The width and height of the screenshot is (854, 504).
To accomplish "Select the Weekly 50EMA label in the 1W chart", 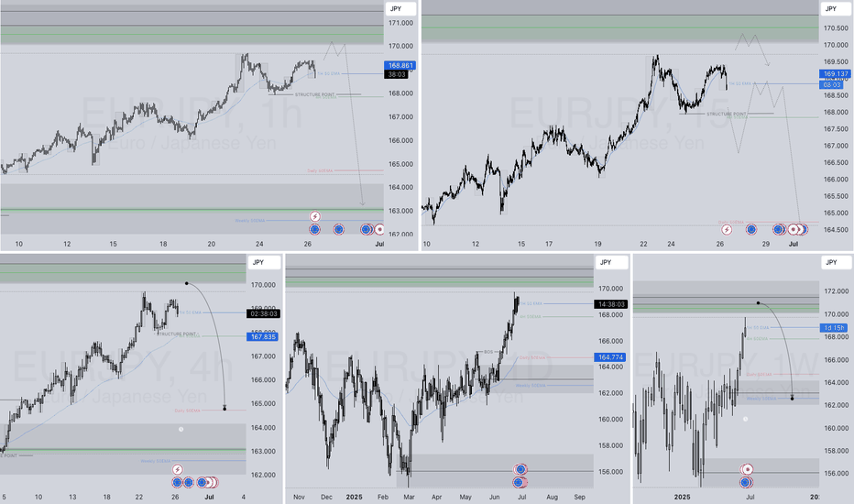I will [x=761, y=399].
